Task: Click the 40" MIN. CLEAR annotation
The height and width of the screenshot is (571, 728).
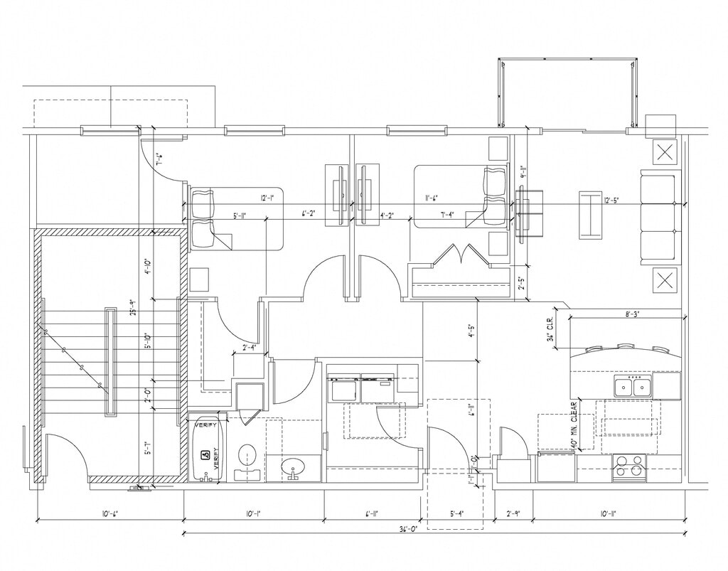Action: point(574,425)
